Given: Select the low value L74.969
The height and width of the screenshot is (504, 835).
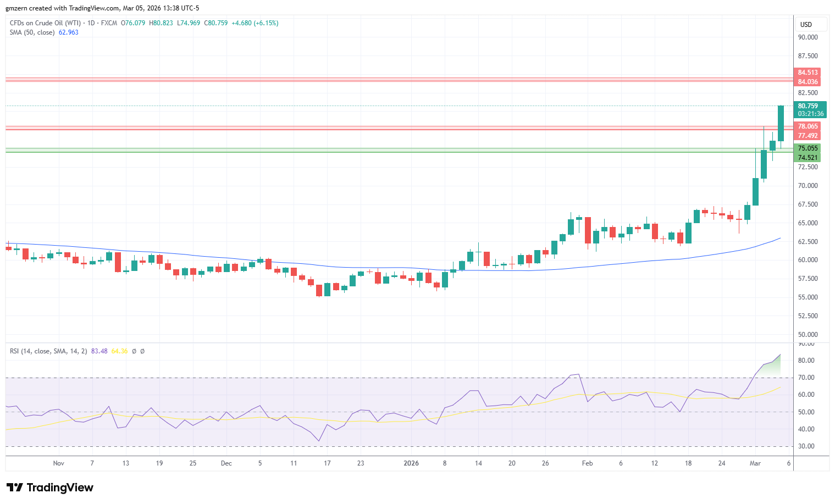Looking at the screenshot, I should (x=189, y=23).
